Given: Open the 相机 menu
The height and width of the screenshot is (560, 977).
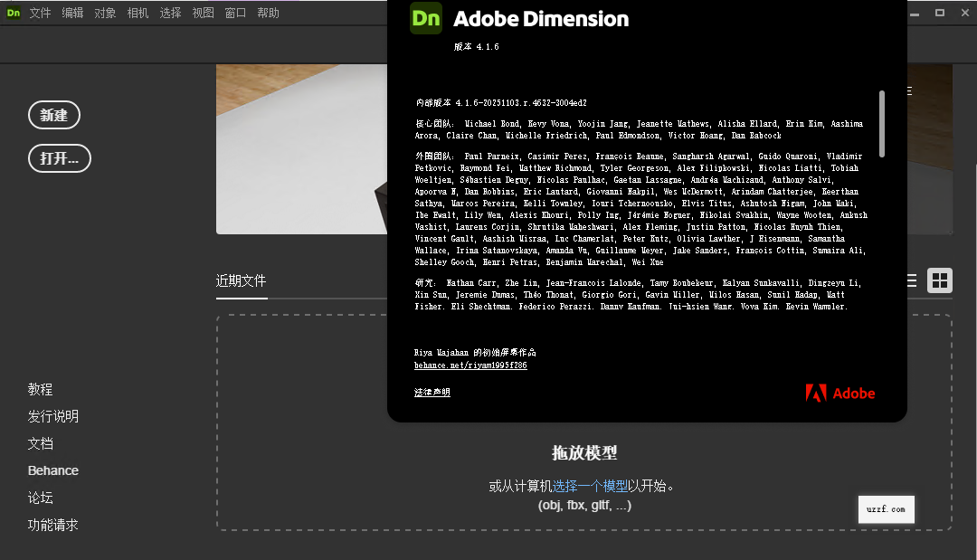Looking at the screenshot, I should click(138, 13).
